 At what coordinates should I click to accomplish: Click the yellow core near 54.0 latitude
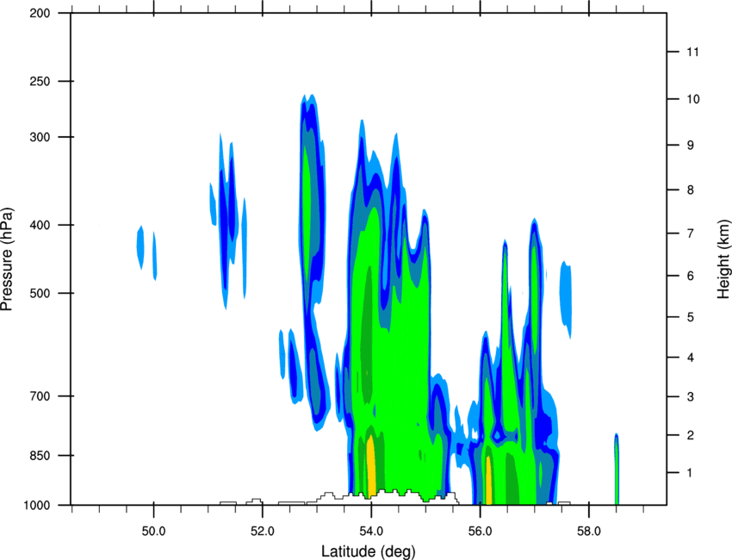(x=370, y=466)
